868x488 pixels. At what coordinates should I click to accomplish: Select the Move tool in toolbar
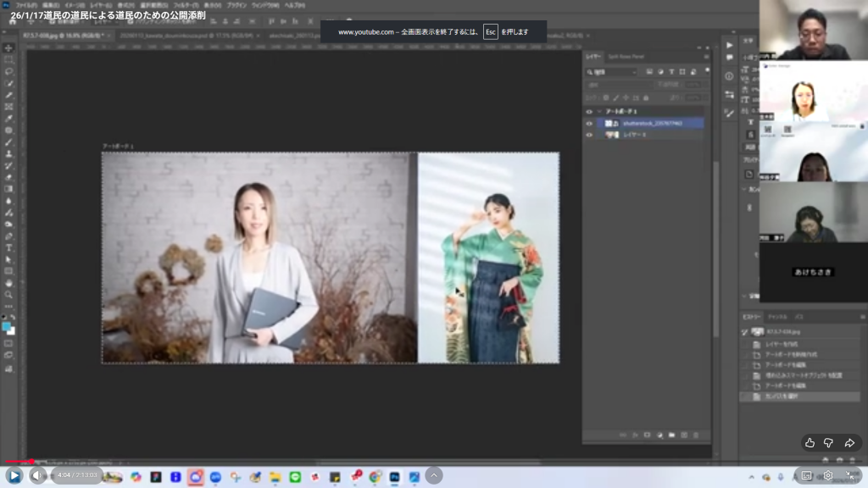[x=9, y=48]
